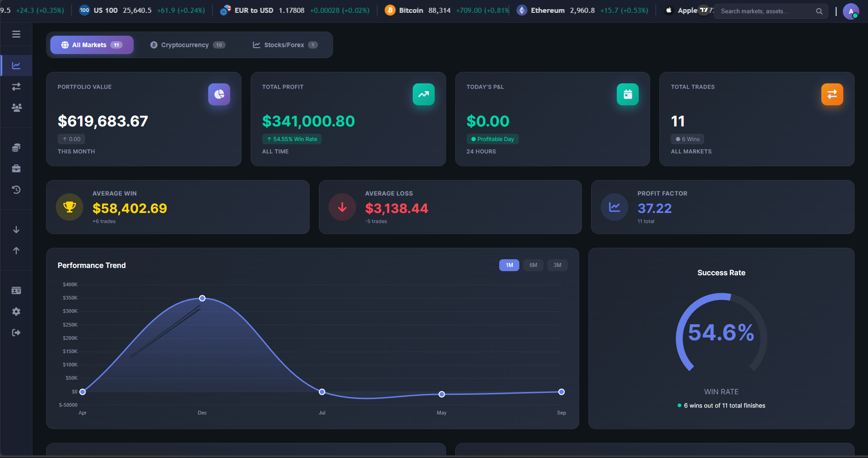The height and width of the screenshot is (458, 868).
Task: Switch to the Stocks/Forex tab
Action: coord(284,44)
